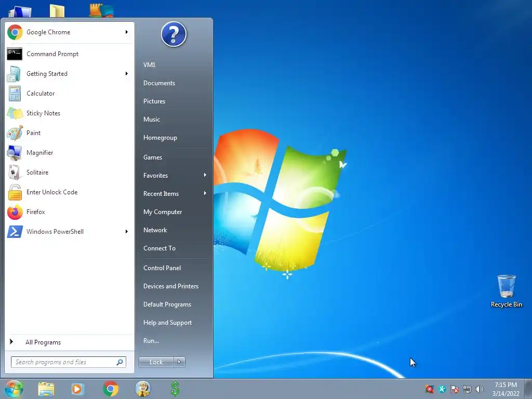Open Network in Start menu

(x=155, y=230)
